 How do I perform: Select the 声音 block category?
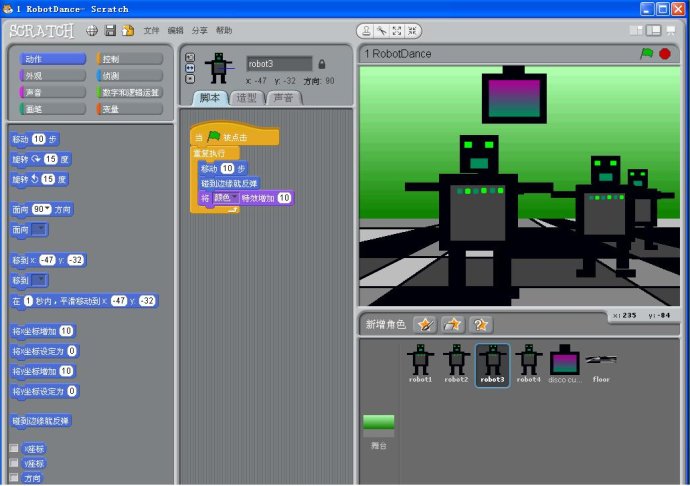[x=52, y=92]
